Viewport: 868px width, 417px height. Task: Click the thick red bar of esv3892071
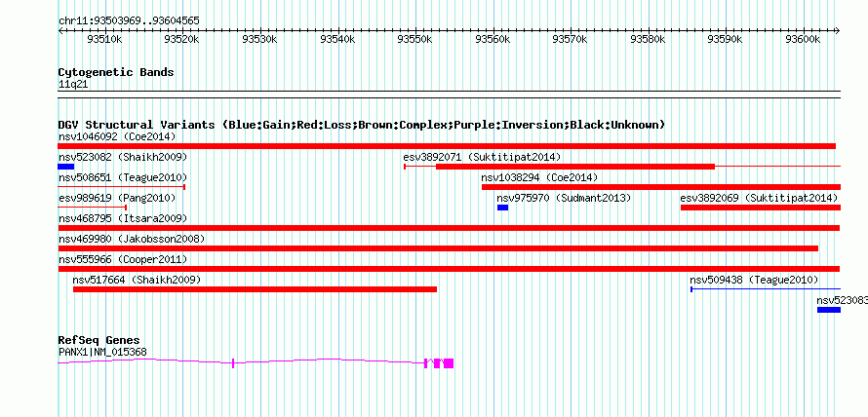coord(575,167)
